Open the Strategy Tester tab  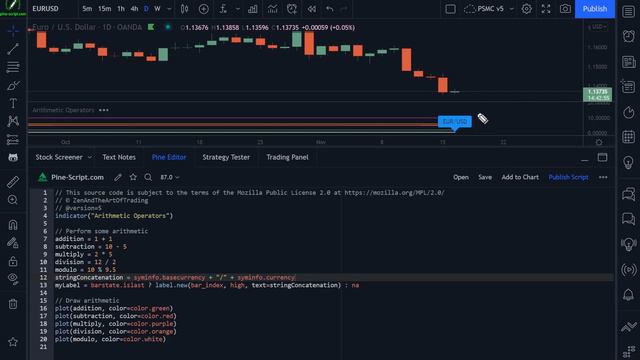(x=226, y=157)
